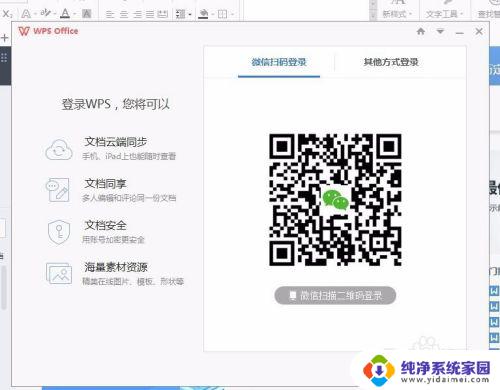Open the triangle menu in the dialog title bar
500x390 pixels.
click(440, 32)
